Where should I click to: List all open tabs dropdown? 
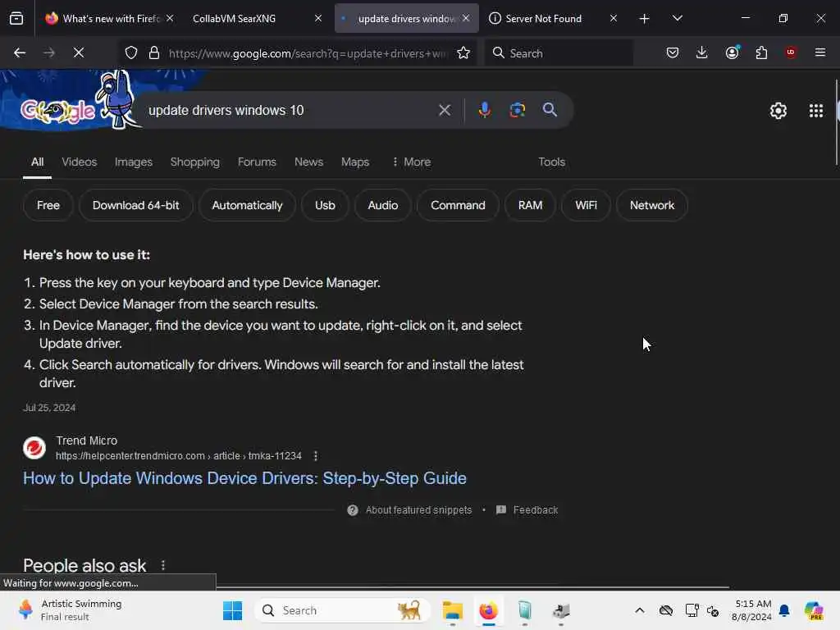click(x=677, y=19)
